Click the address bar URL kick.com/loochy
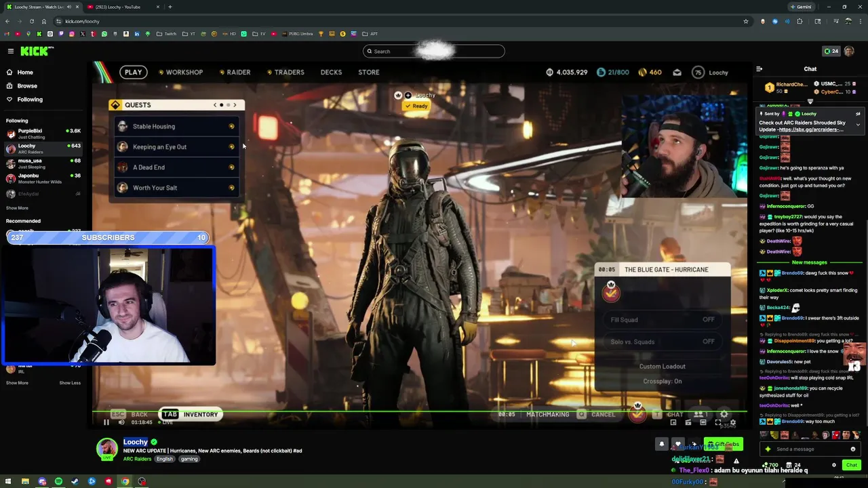868x488 pixels. click(x=82, y=21)
